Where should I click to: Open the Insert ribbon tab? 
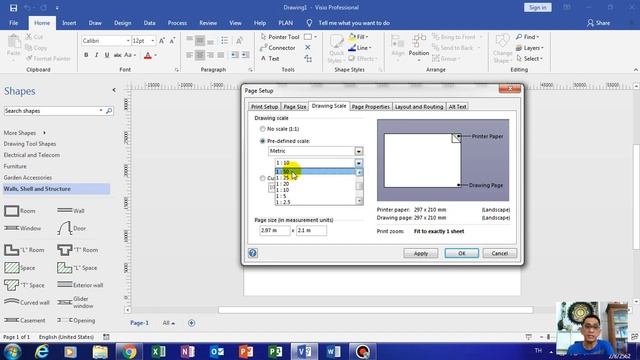pos(69,23)
